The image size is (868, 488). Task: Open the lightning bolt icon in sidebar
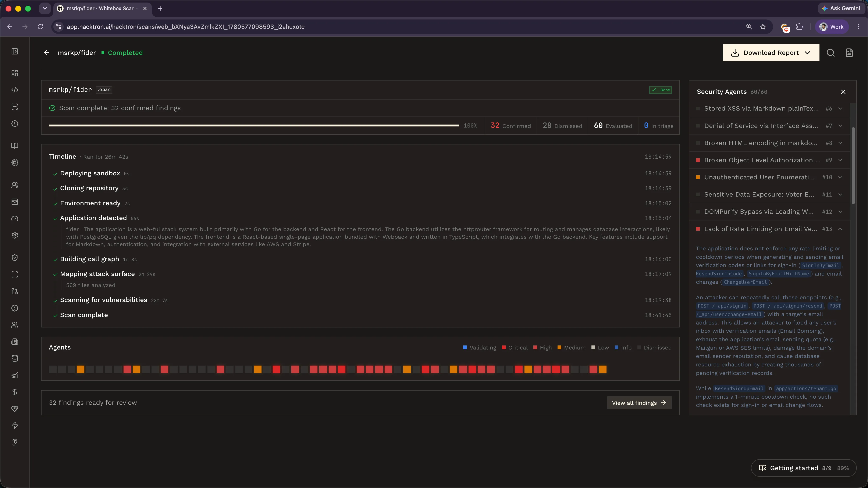point(14,425)
